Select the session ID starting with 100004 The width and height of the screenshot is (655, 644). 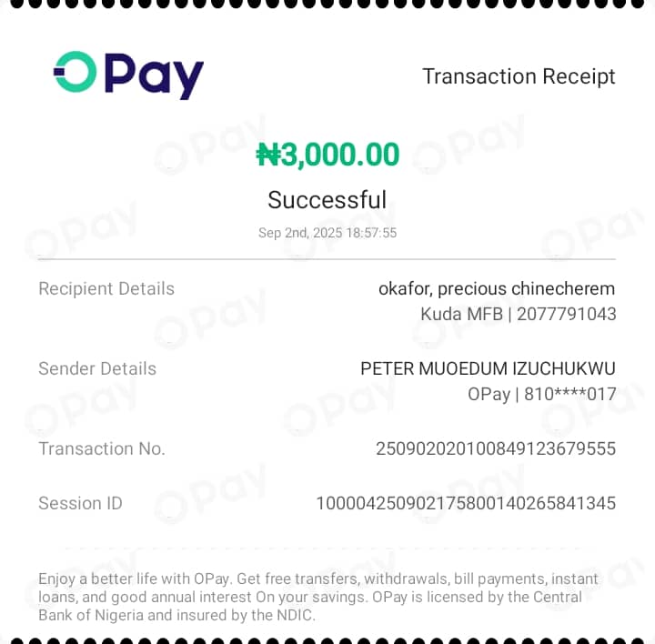tap(466, 503)
